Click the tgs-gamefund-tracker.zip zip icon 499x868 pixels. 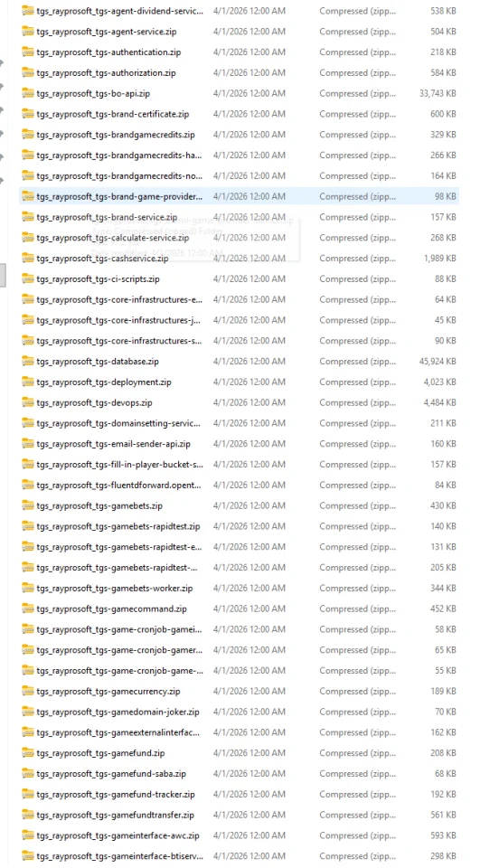coord(28,794)
